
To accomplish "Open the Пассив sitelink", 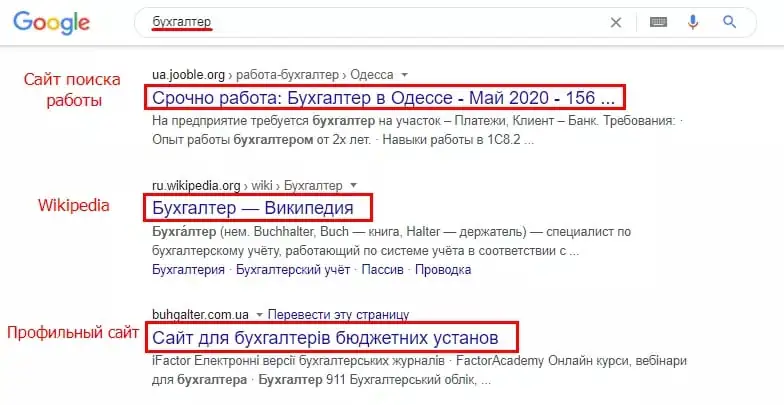I will pos(382,270).
